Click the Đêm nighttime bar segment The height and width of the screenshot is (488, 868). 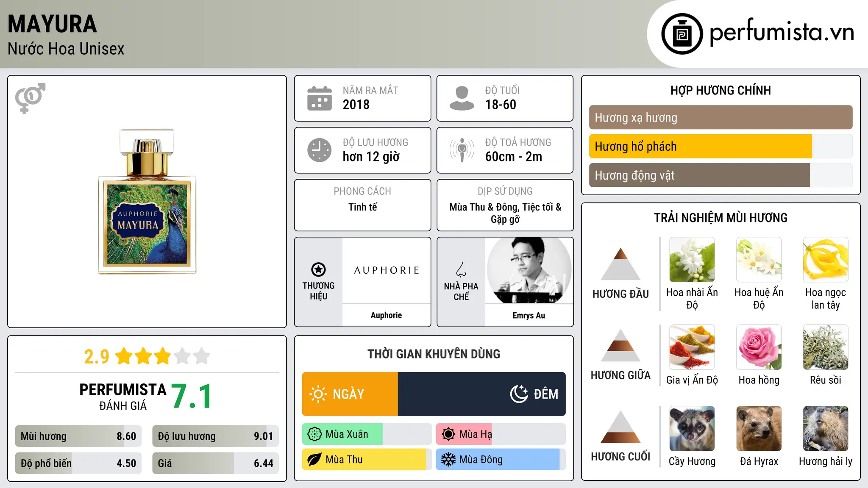point(481,394)
